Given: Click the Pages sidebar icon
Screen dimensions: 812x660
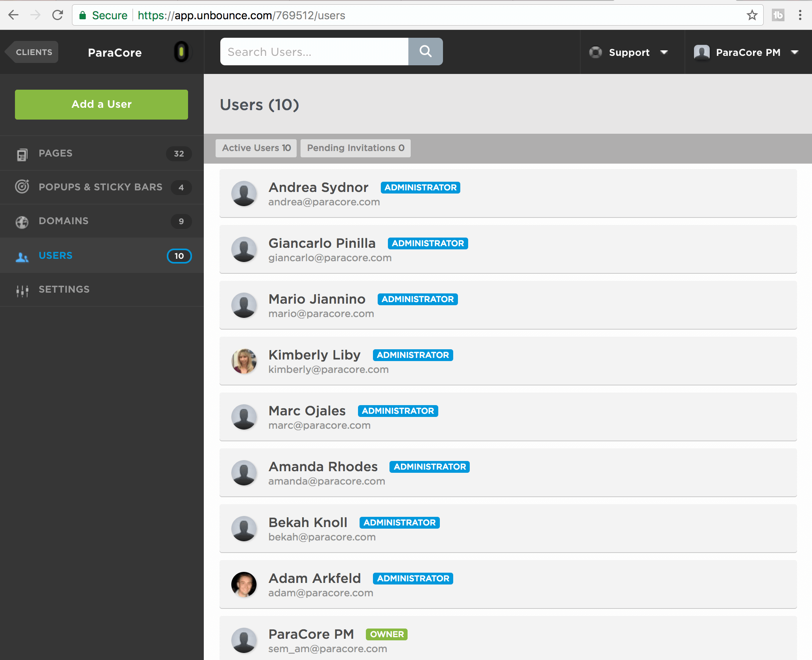Looking at the screenshot, I should (x=22, y=154).
